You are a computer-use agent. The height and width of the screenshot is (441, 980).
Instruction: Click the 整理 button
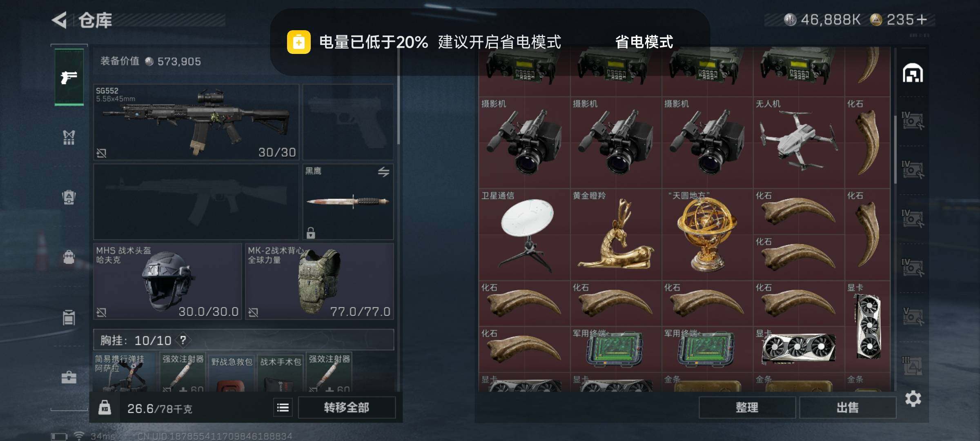tap(747, 408)
